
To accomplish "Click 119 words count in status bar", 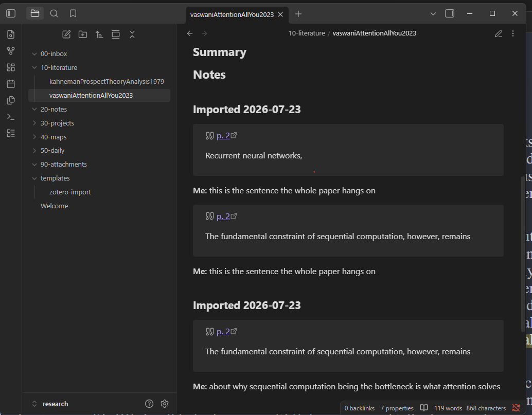I will [448, 408].
